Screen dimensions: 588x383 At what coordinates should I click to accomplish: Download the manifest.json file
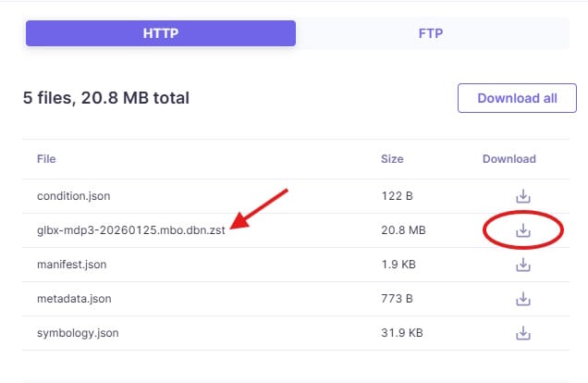tap(523, 265)
